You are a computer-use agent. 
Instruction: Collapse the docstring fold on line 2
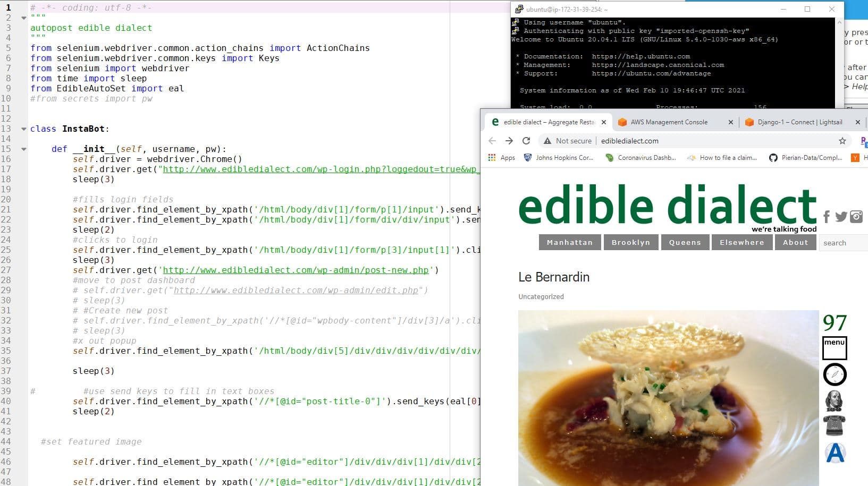(x=23, y=18)
